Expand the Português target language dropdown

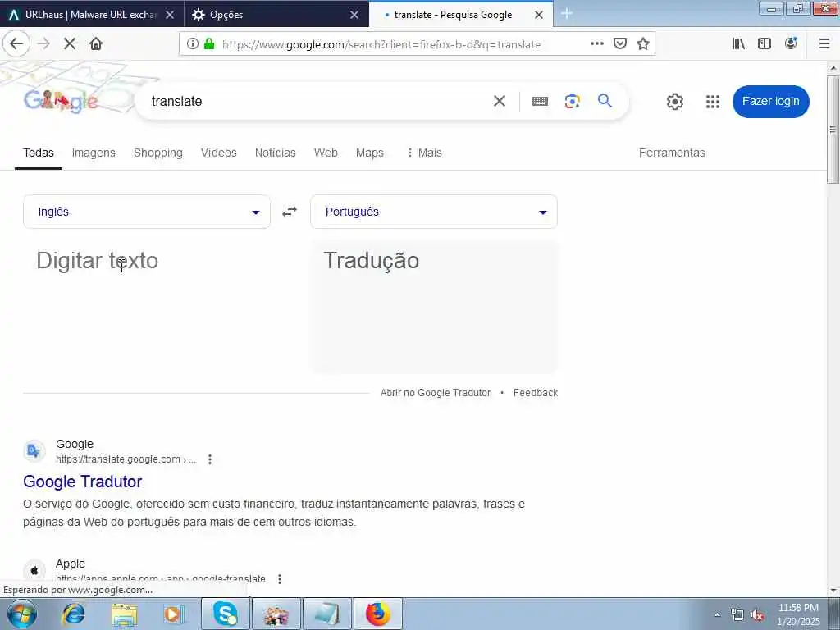(x=434, y=212)
